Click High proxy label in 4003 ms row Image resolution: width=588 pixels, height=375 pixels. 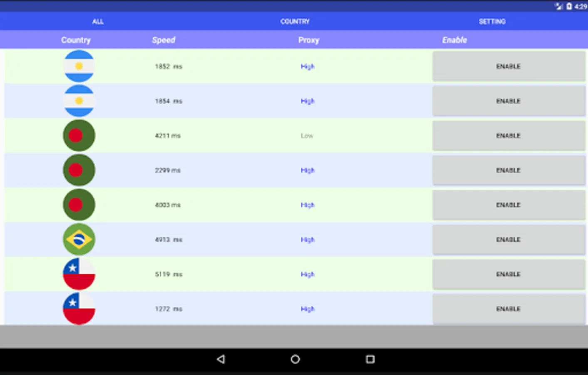[x=308, y=205]
